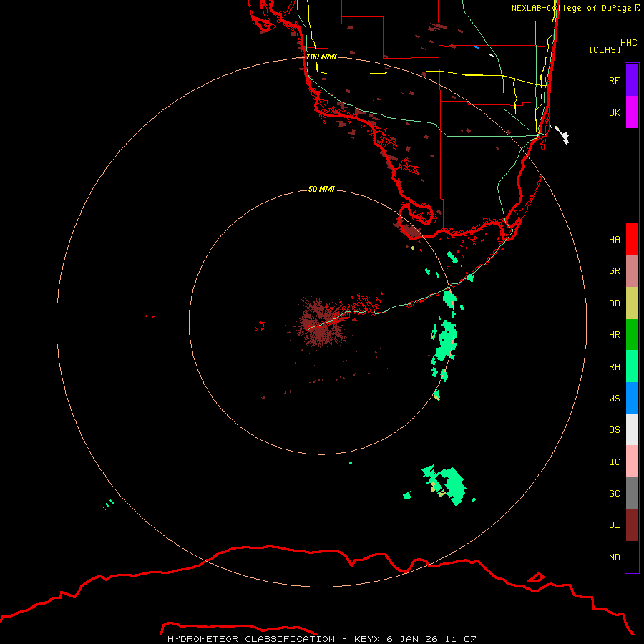Screen dimensions: 644x644
Task: Click the UK legend label
Action: click(x=614, y=112)
